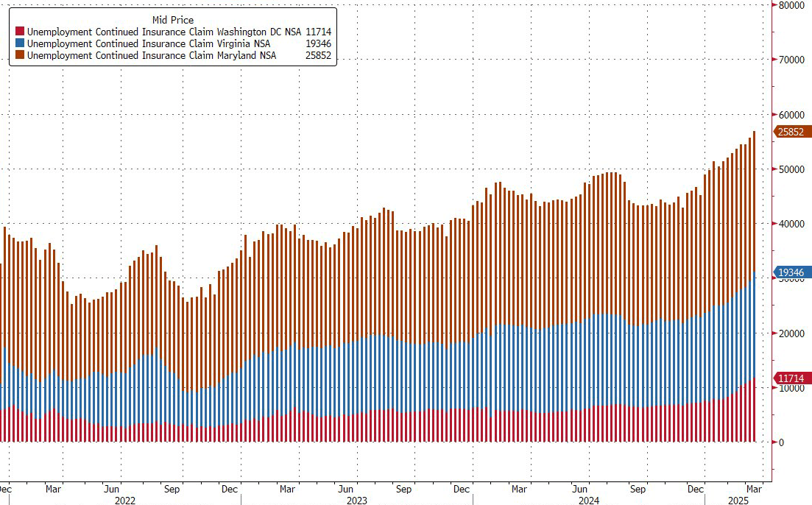Select the 2023 year label on the timeline

pyautogui.click(x=357, y=499)
